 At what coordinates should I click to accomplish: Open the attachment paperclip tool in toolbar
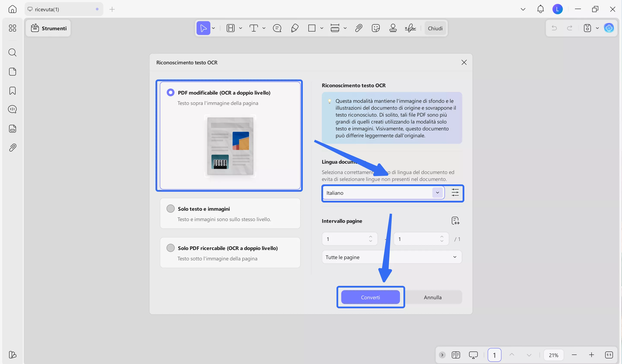coord(359,28)
